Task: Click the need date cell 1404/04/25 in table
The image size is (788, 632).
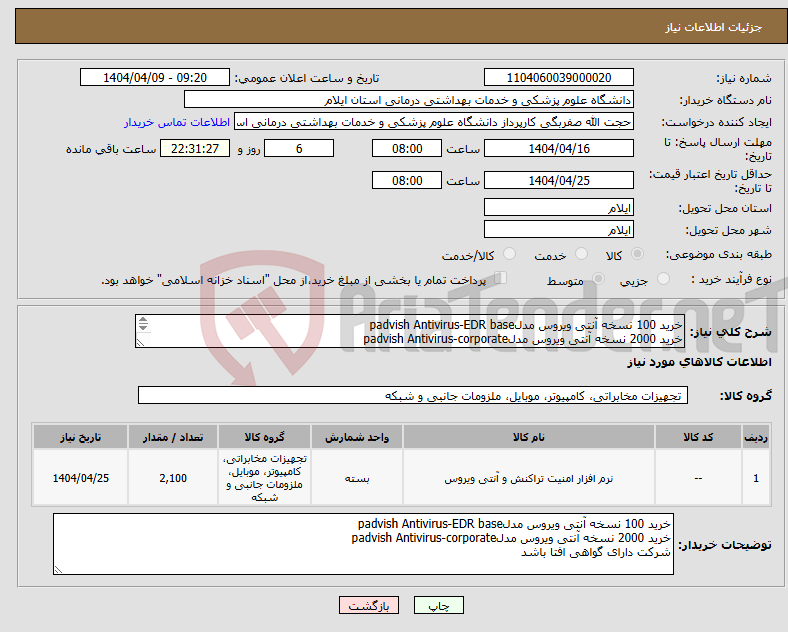Action: tap(80, 478)
